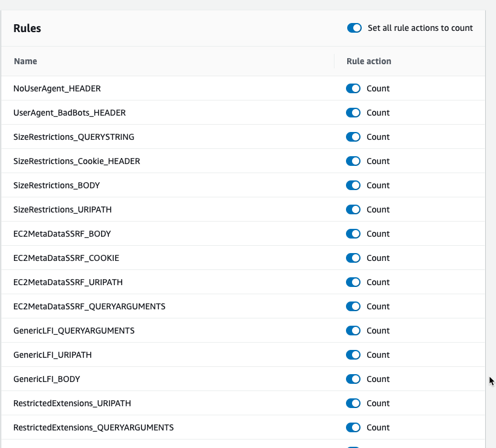
Task: Turn off GenericLFI_URIPATH count toggle
Action: pos(353,355)
